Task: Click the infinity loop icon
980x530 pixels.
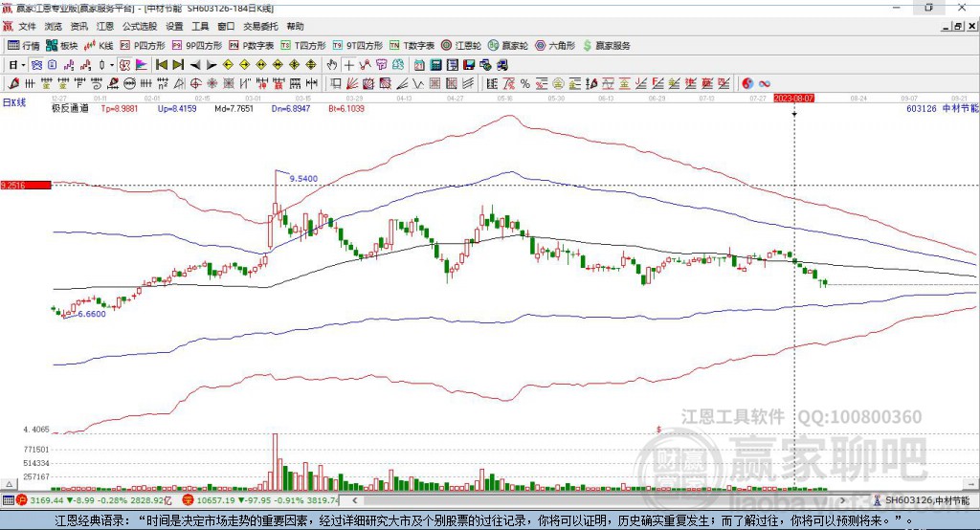Action: [x=765, y=84]
